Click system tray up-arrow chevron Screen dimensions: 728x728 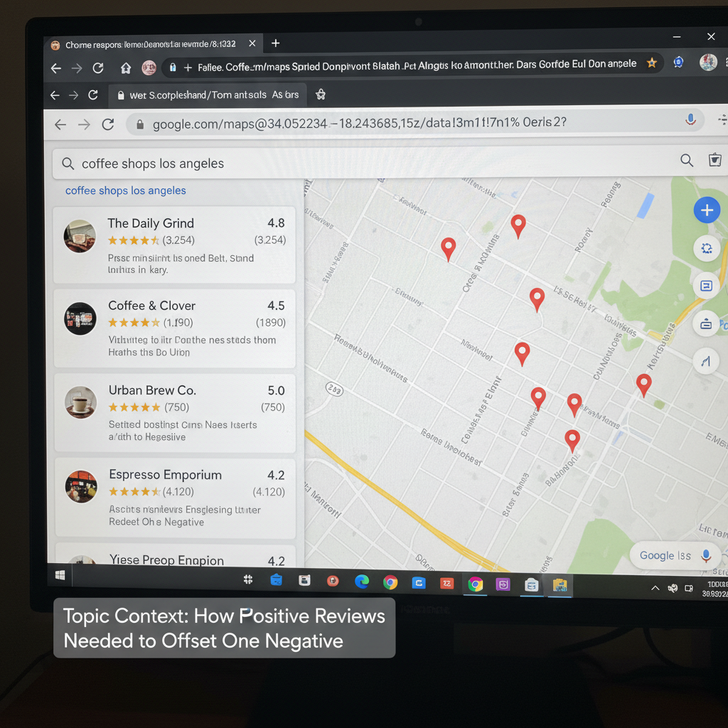[655, 588]
